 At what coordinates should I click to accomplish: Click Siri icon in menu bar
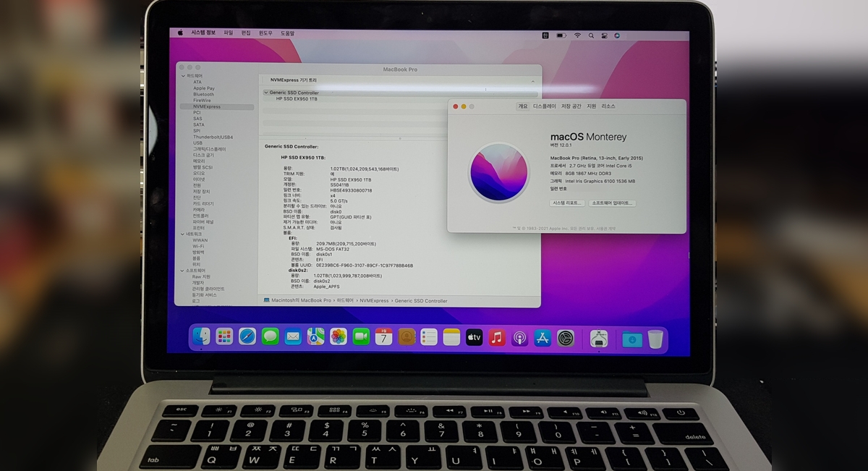coord(617,35)
